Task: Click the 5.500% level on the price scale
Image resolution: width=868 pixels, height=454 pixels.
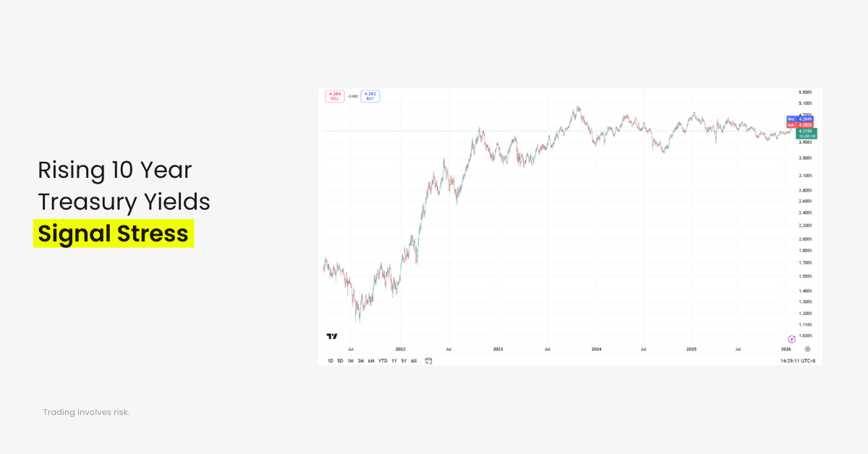Action: pyautogui.click(x=805, y=92)
